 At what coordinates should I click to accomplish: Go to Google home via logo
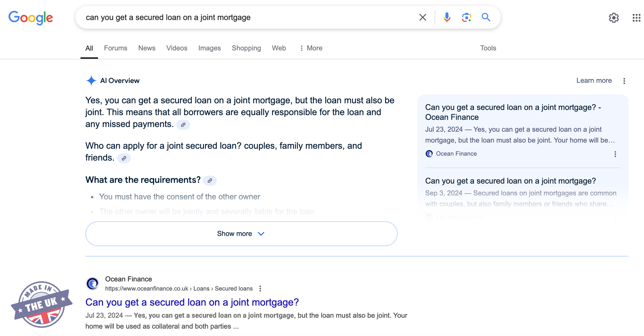click(x=31, y=18)
